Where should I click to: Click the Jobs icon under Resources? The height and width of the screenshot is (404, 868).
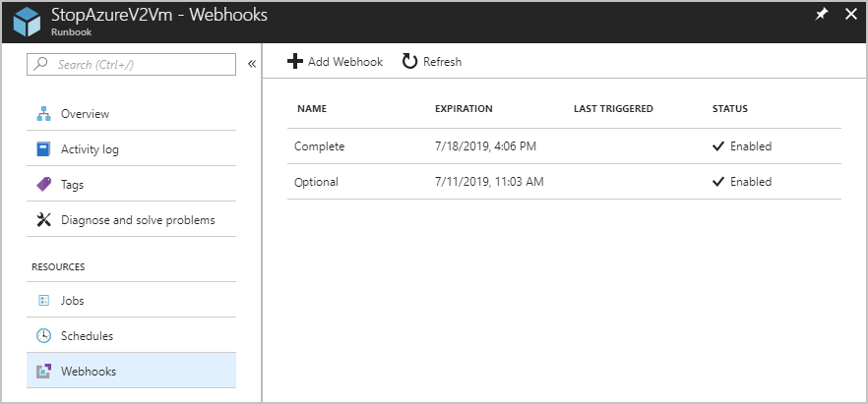[x=43, y=300]
